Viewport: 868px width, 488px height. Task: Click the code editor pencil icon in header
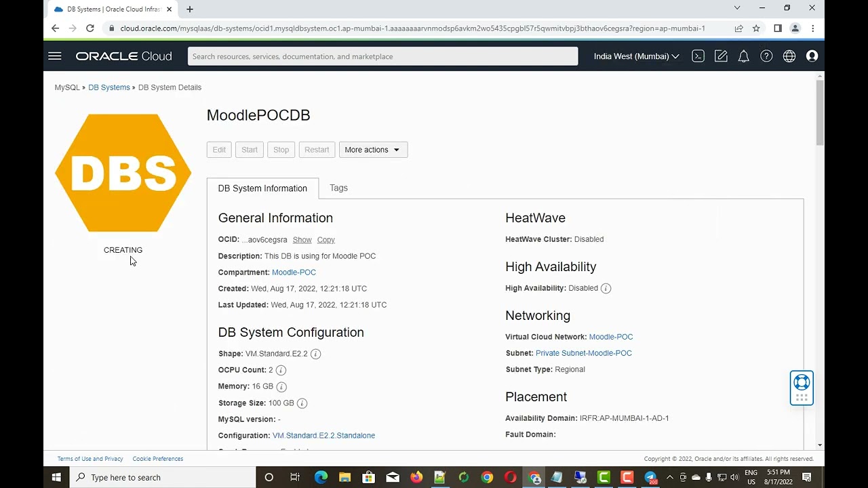click(x=721, y=56)
